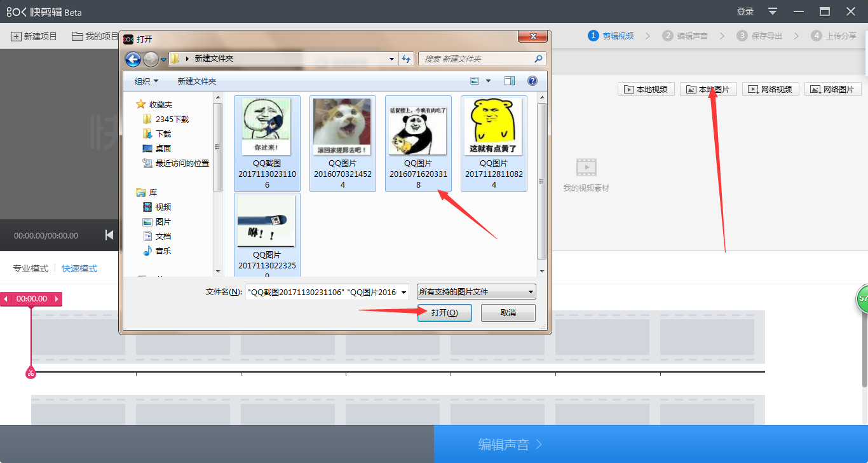Click the green 57 badge at right edge
Viewport: 868px width, 463px height.
point(862,299)
